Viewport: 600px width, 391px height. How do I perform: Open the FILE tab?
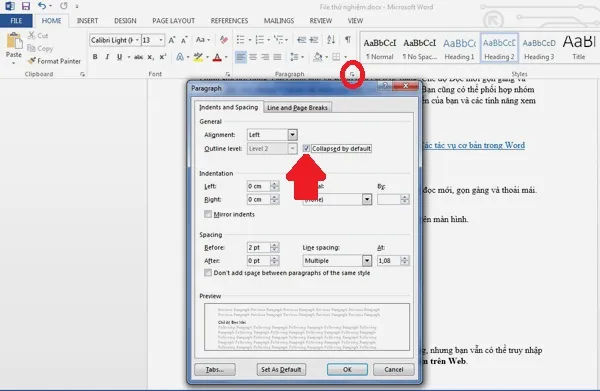tap(16, 21)
